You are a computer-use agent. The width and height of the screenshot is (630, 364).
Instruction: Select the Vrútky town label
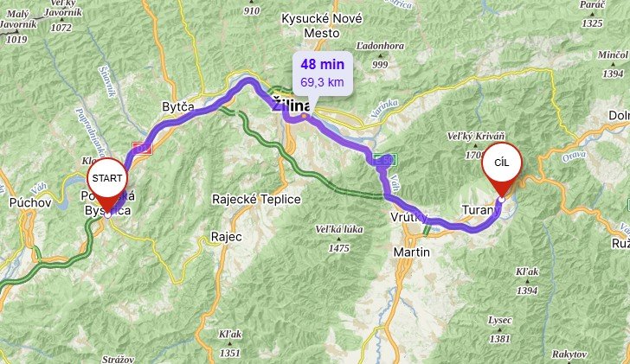pyautogui.click(x=409, y=218)
